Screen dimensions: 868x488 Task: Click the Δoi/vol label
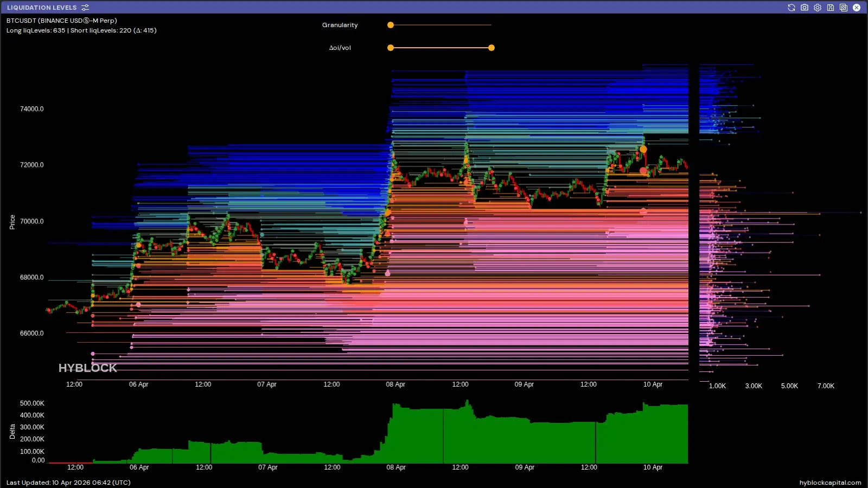tap(340, 48)
